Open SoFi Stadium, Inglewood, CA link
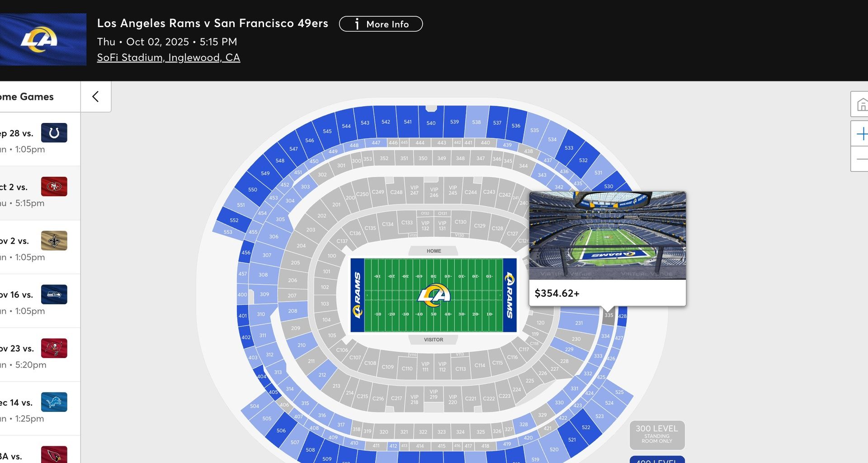This screenshot has height=463, width=868. (168, 57)
